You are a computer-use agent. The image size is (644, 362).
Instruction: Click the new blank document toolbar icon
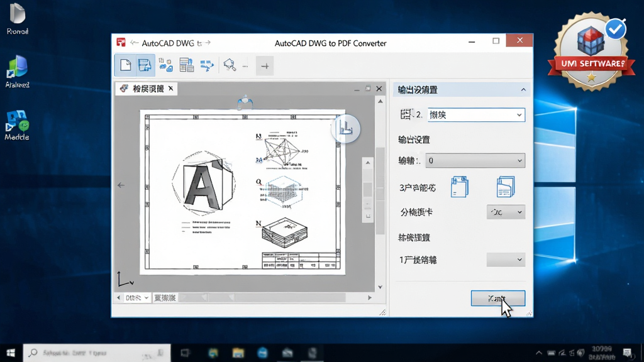pyautogui.click(x=125, y=65)
